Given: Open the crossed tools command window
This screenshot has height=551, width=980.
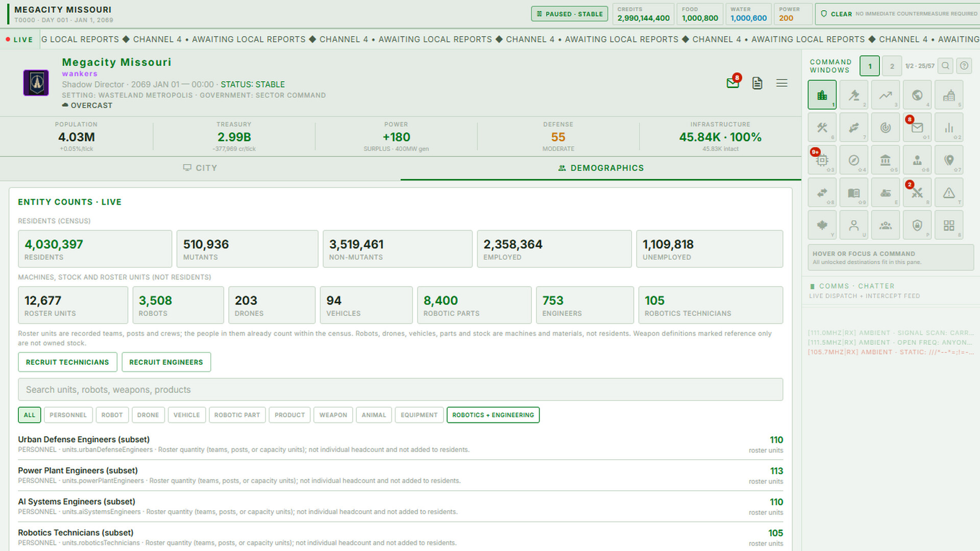Looking at the screenshot, I should coord(822,128).
